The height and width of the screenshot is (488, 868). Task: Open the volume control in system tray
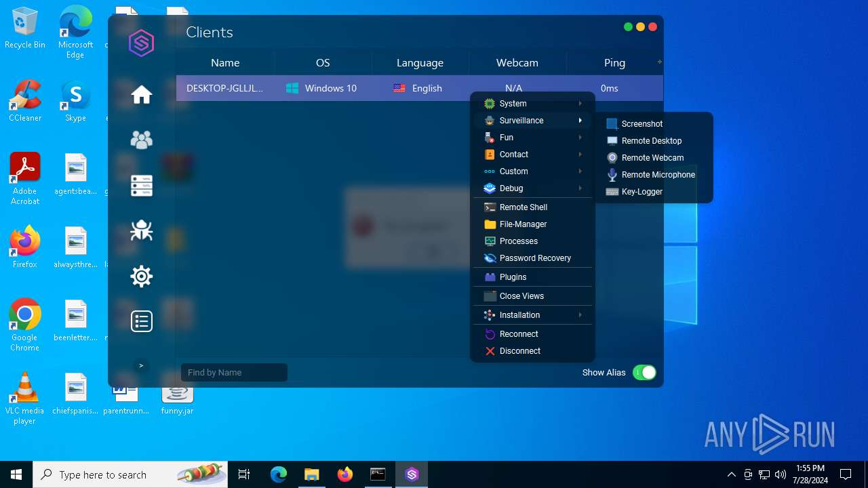[x=781, y=474]
